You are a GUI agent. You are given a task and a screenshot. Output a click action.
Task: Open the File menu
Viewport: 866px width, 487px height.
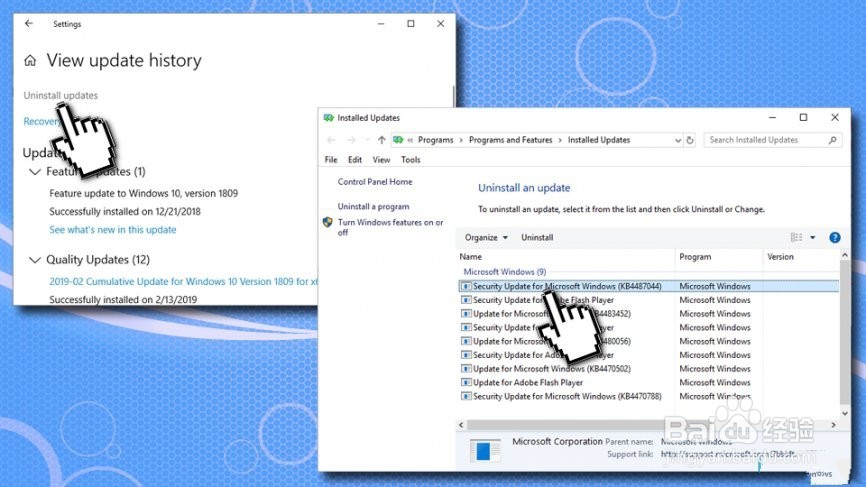[331, 160]
